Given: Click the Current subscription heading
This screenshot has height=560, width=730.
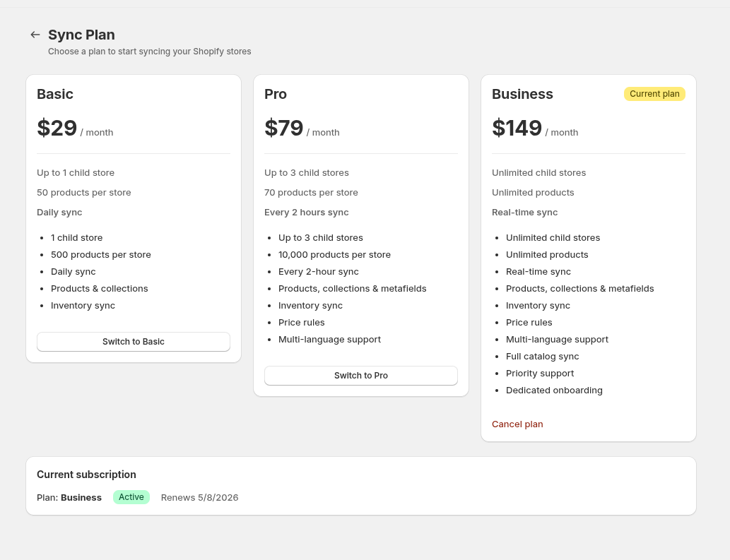Looking at the screenshot, I should point(86,475).
